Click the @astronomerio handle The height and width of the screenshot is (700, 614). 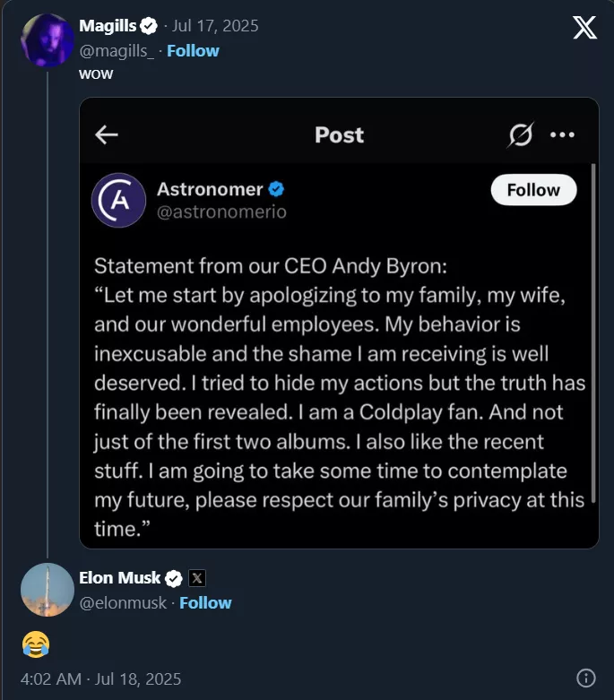(x=221, y=212)
